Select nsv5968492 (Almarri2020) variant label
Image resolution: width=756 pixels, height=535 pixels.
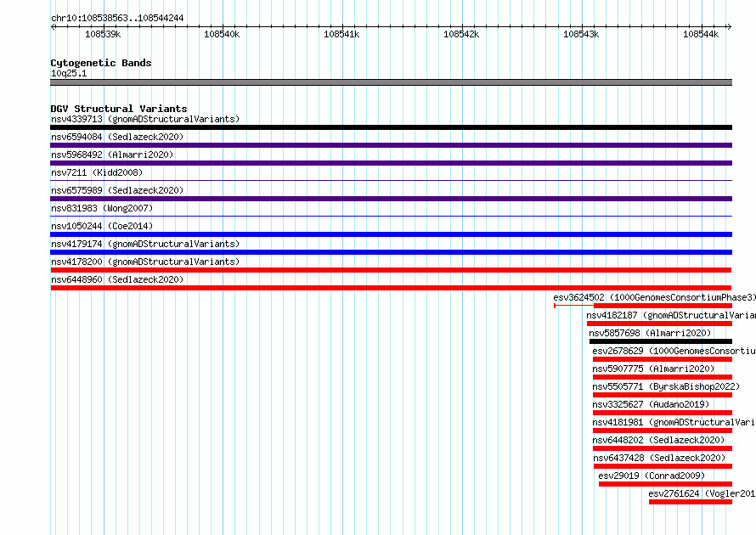click(112, 155)
